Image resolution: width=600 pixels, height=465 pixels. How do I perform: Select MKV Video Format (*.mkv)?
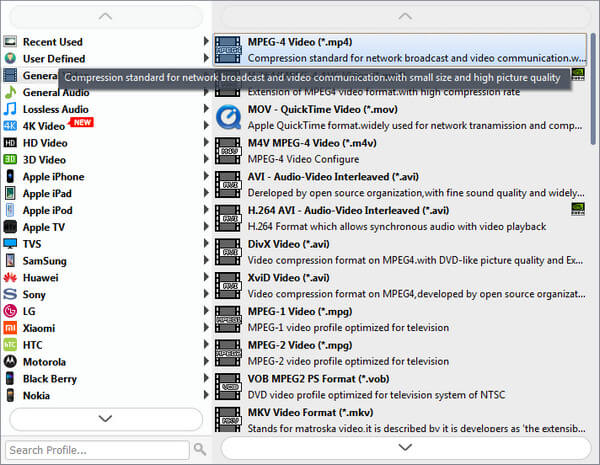400,419
